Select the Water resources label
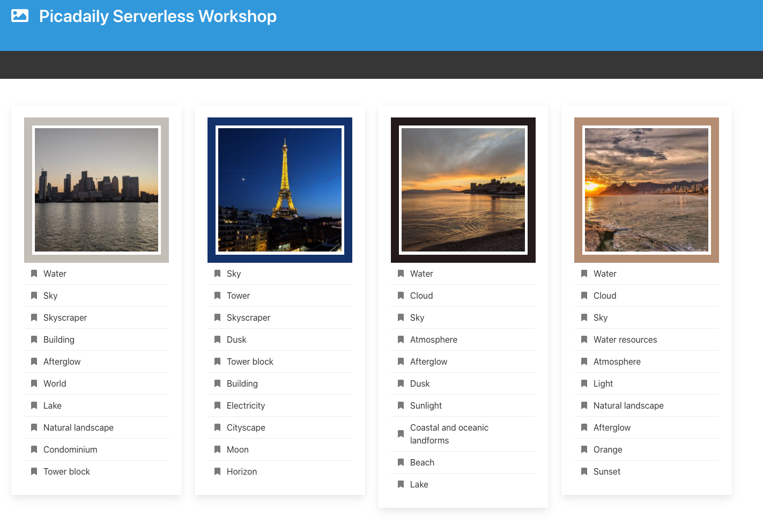The height and width of the screenshot is (532, 763). tap(625, 339)
